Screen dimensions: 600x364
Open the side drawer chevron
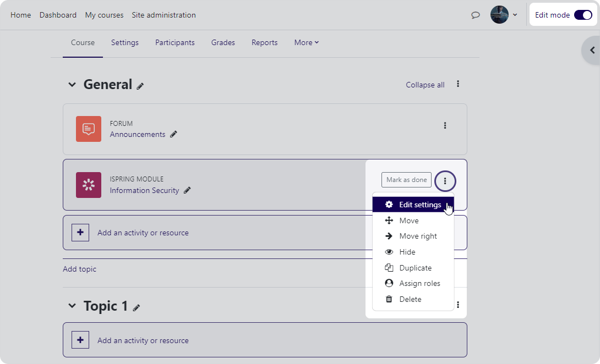tap(592, 50)
